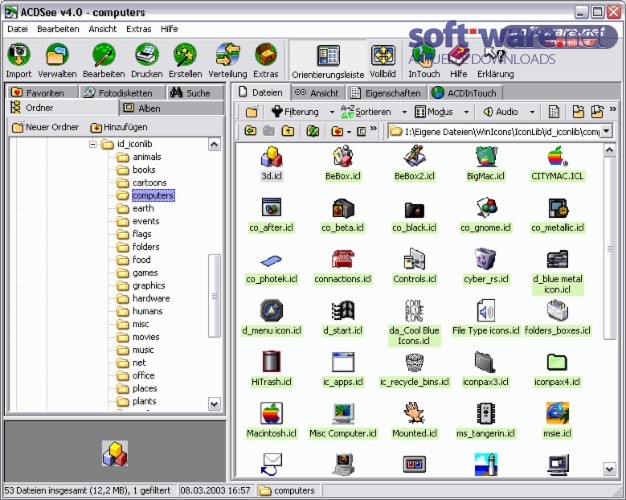Select the co_gnome.icl file
The width and height of the screenshot is (626, 500).
point(485,216)
